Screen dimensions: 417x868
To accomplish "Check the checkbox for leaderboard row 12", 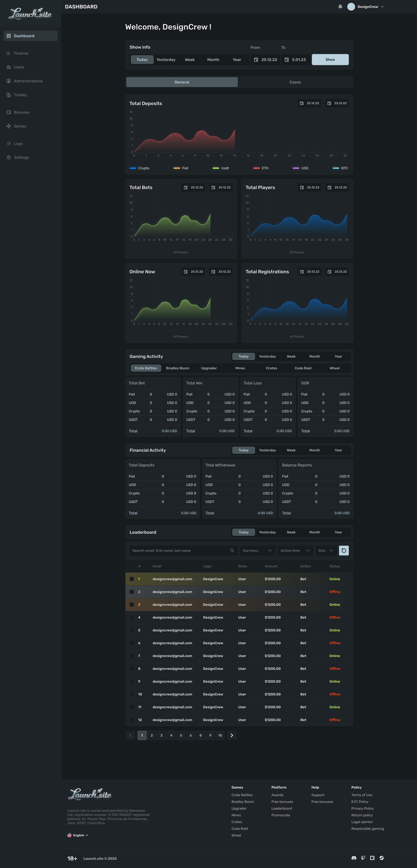I will point(131,720).
